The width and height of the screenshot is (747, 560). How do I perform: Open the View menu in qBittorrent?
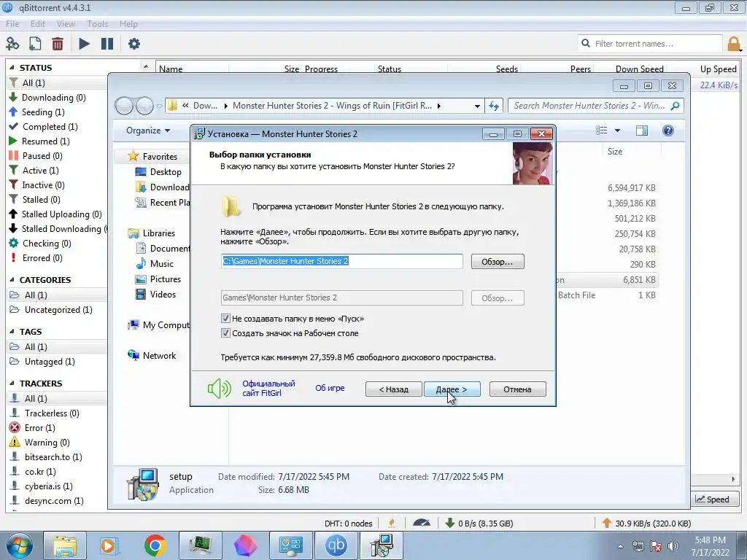pos(66,24)
